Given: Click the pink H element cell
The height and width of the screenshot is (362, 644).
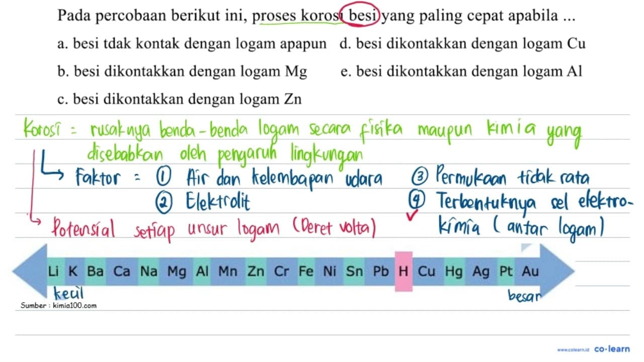Looking at the screenshot, I should 404,271.
